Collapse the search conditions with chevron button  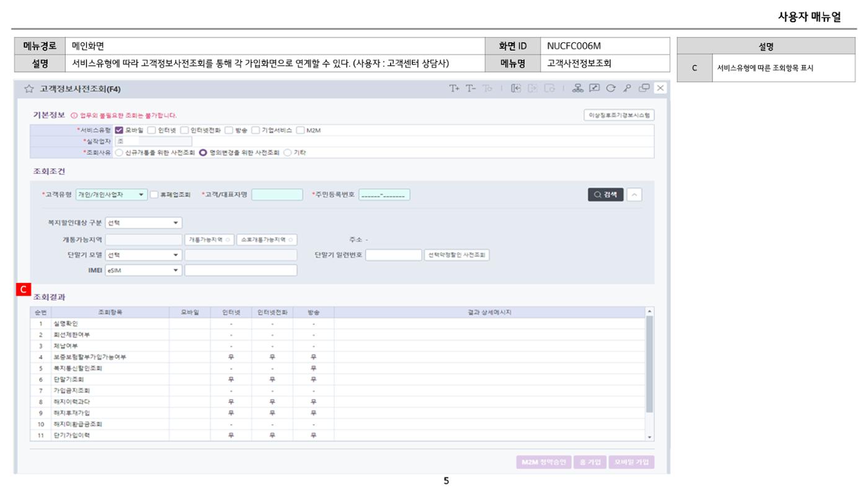[635, 195]
